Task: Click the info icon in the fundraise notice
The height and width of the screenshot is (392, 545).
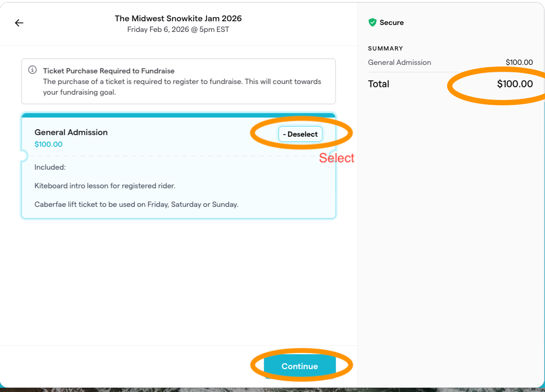Action: [x=32, y=70]
